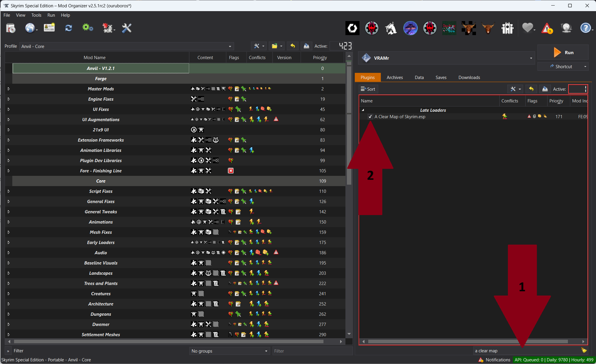Open Settings wrench and screwdriver icon
The image size is (596, 364).
click(126, 28)
